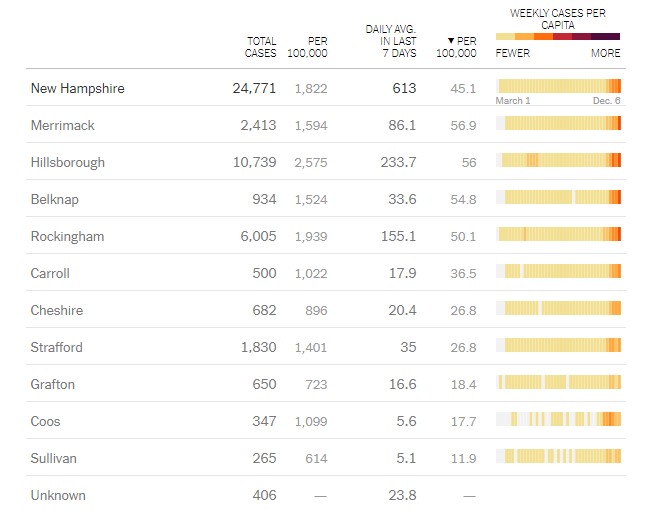The width and height of the screenshot is (660, 510).
Task: Open the New Hampshire state row
Action: tap(78, 88)
